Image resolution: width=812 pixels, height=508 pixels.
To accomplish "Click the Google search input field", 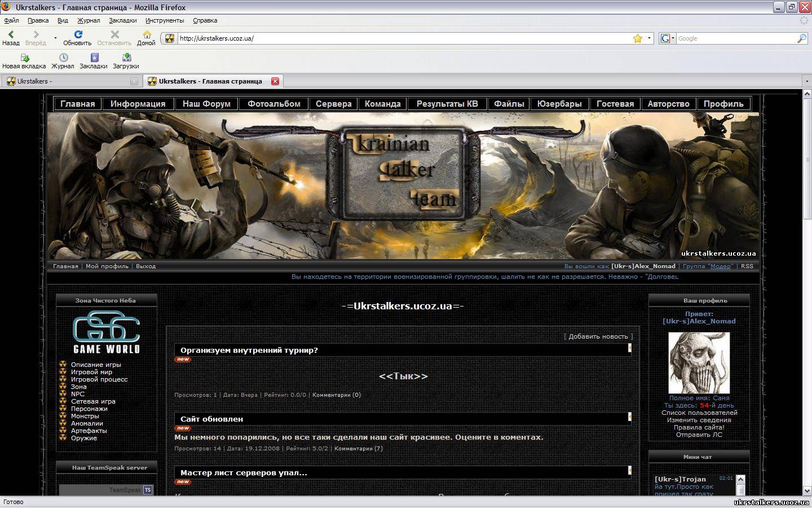I will pyautogui.click(x=736, y=38).
